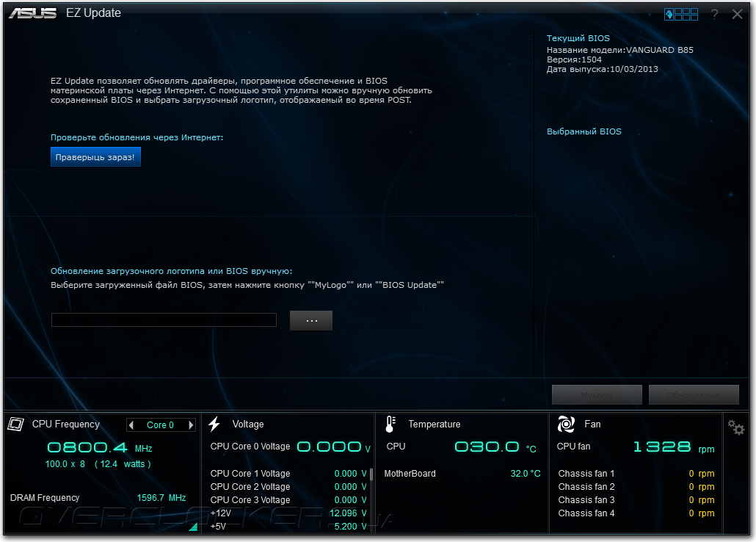Open the file browse "..." button

point(311,320)
